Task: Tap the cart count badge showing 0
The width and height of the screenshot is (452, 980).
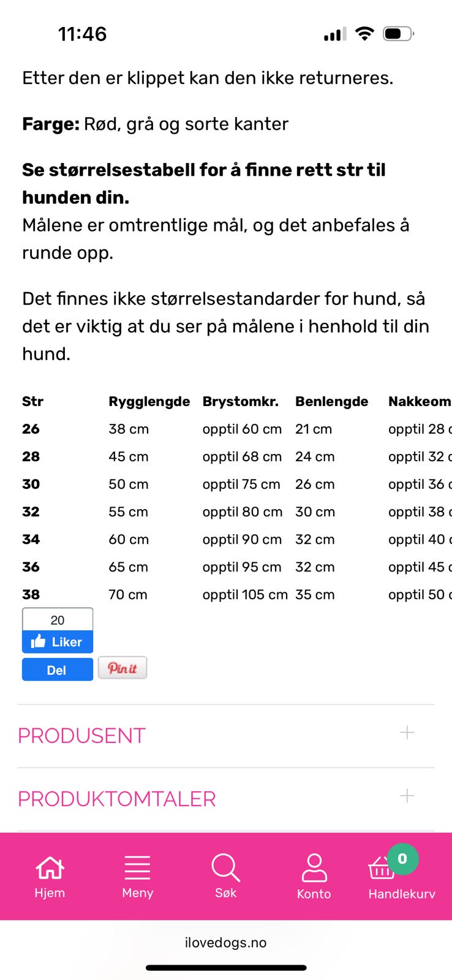Action: [x=402, y=859]
